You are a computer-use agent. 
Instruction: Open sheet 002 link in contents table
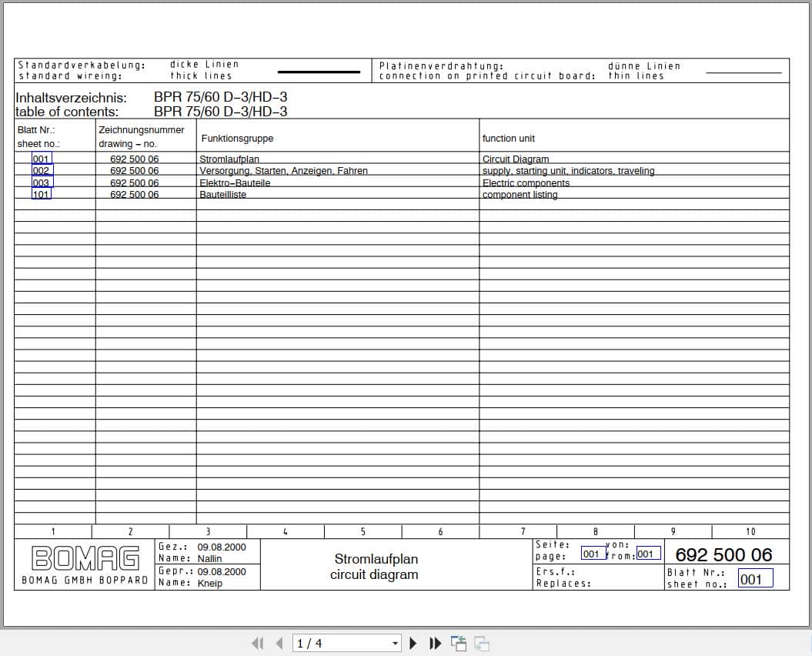(42, 170)
